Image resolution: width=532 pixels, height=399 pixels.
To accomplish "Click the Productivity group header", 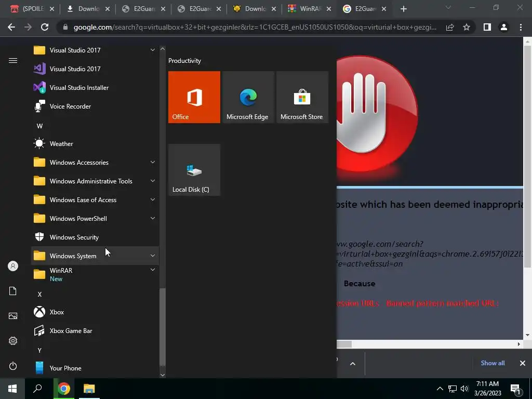I will [x=184, y=61].
